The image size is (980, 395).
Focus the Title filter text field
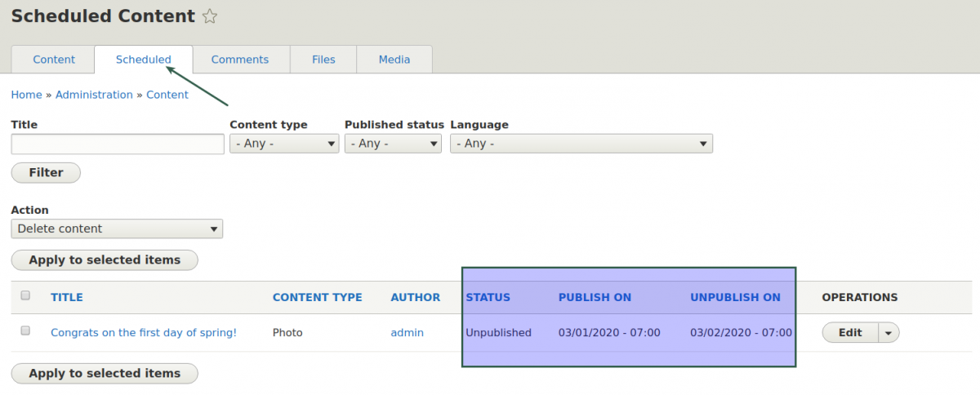coord(118,144)
